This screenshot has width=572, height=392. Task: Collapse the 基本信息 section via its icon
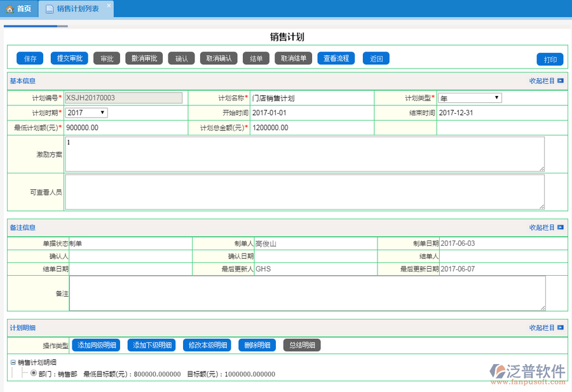click(561, 81)
